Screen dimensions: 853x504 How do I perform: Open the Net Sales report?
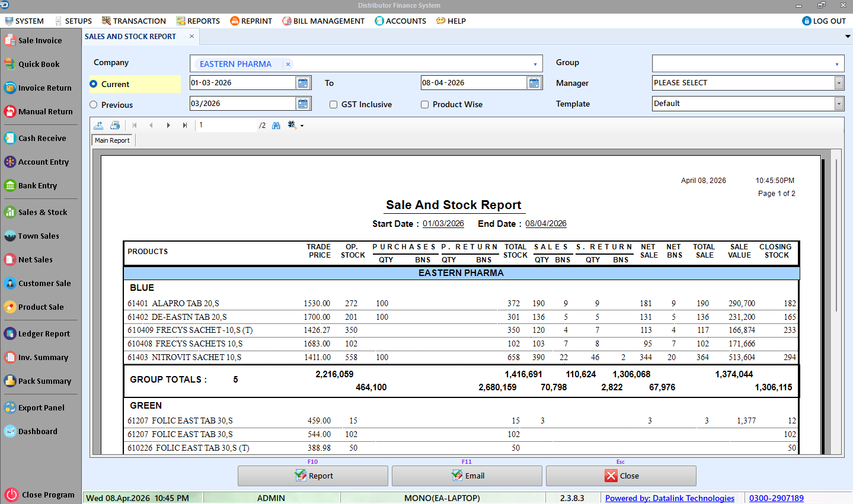click(29, 259)
